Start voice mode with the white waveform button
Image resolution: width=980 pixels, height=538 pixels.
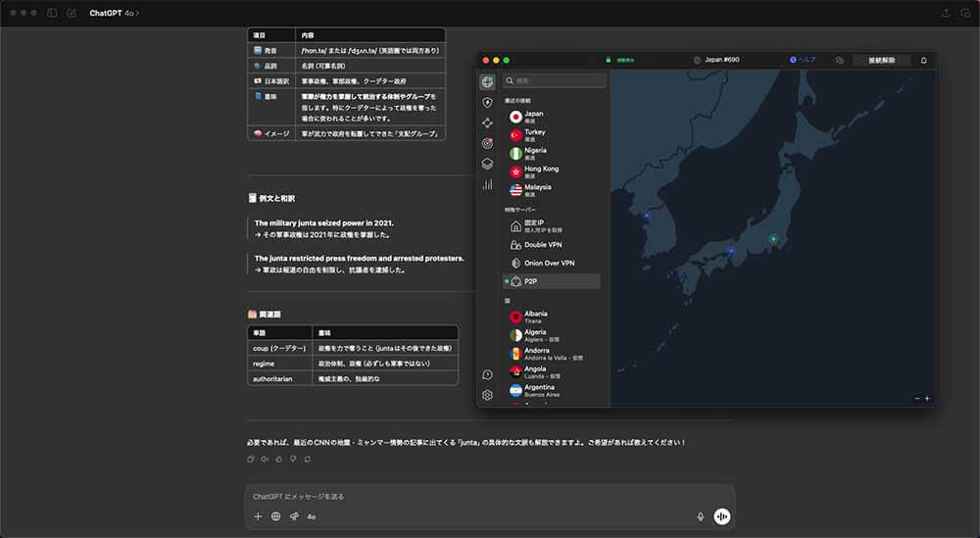tap(722, 516)
